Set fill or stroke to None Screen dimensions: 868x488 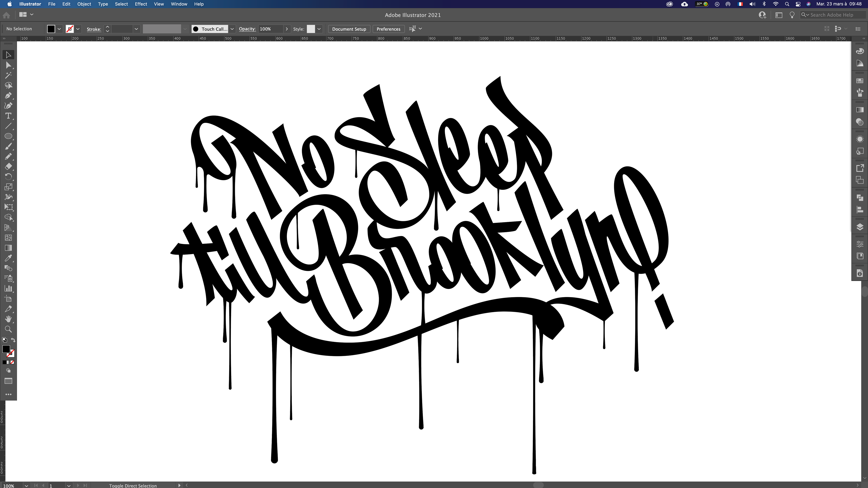pos(12,362)
